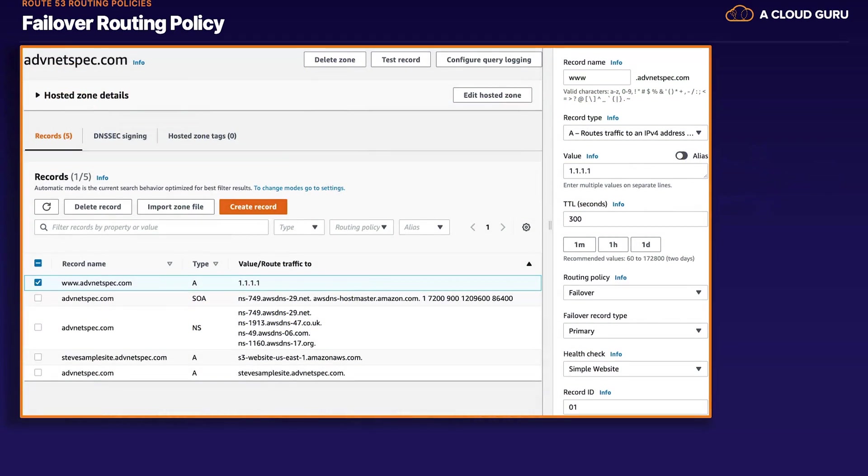The height and width of the screenshot is (476, 868).
Task: Select the advnetspec.com SOA record checkbox
Action: point(38,298)
